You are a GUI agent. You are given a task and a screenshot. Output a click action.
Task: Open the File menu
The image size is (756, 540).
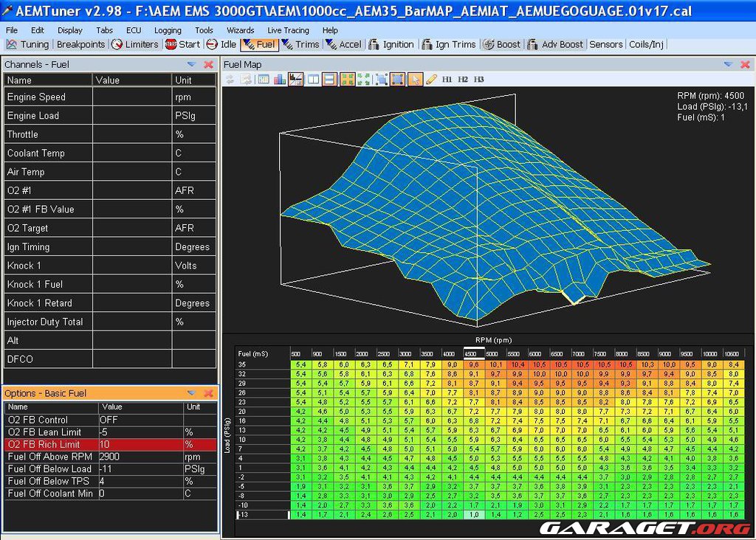point(12,30)
